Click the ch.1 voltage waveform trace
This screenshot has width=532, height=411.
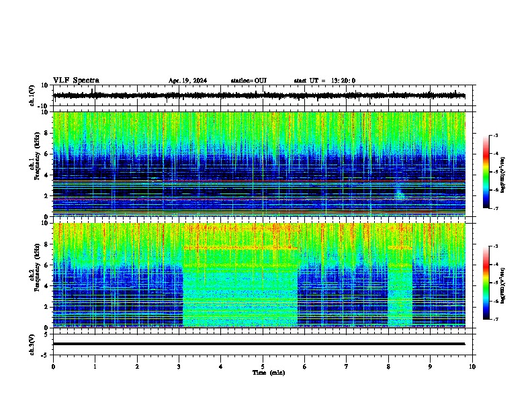(259, 96)
